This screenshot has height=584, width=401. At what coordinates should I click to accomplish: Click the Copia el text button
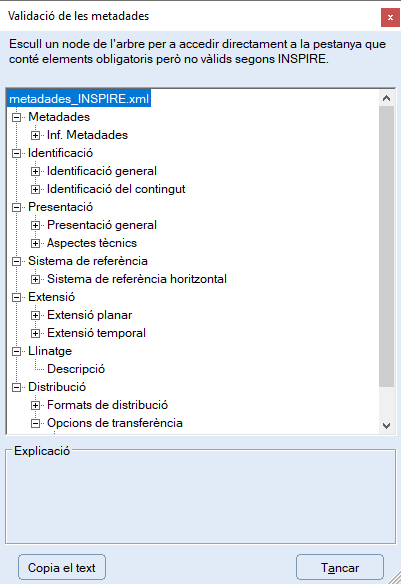point(62,568)
